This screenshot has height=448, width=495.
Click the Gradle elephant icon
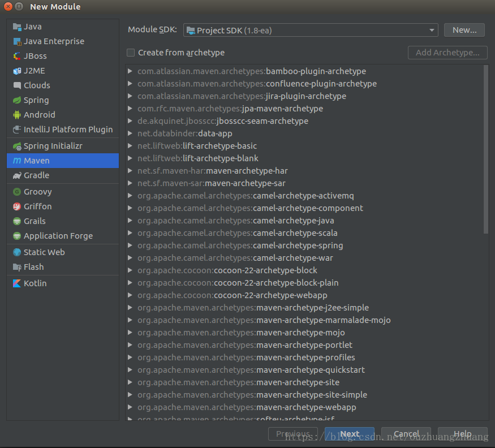tap(17, 175)
